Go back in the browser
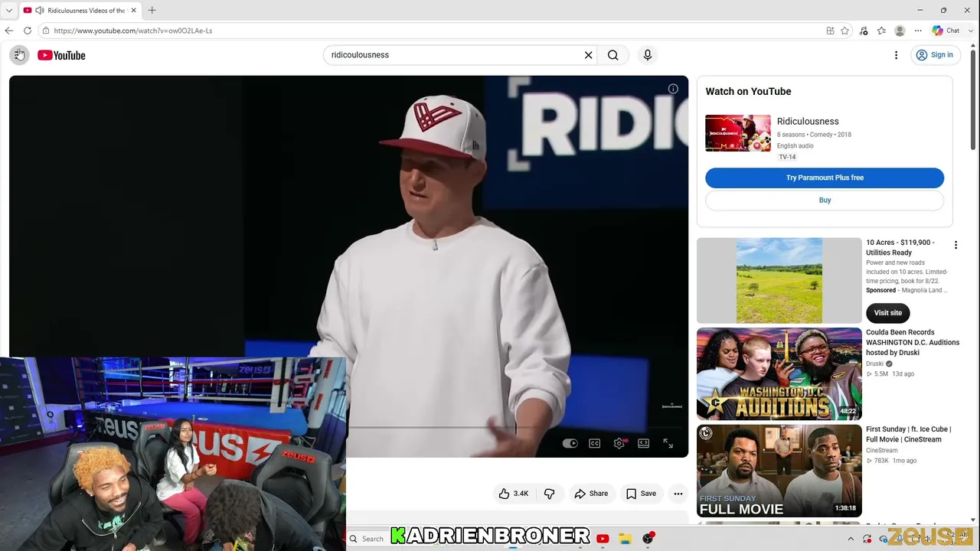 (x=9, y=31)
